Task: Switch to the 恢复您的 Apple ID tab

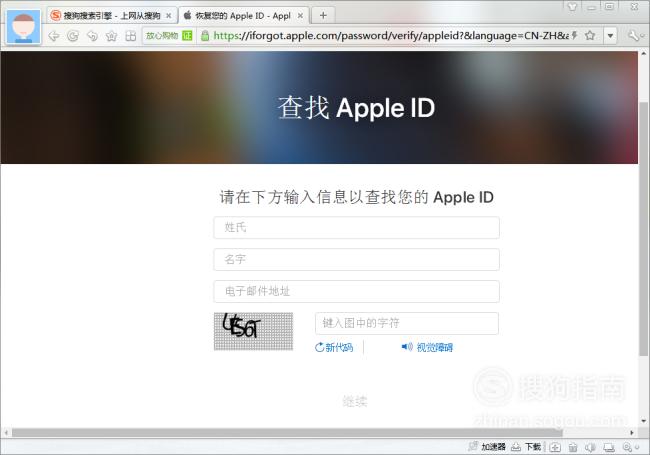Action: pos(243,16)
